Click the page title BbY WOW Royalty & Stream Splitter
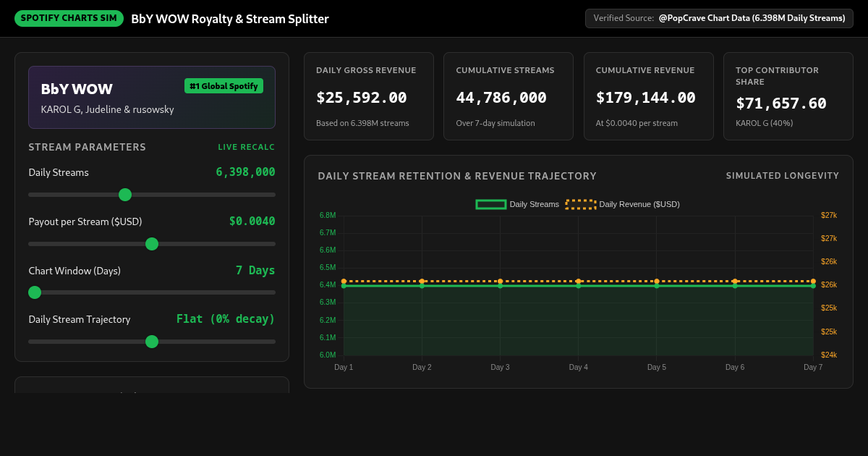This screenshot has height=456, width=868. click(x=230, y=19)
